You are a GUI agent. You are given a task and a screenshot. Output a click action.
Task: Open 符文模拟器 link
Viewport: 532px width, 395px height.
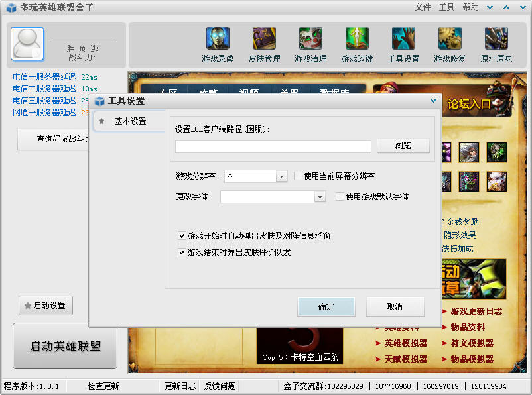point(472,343)
